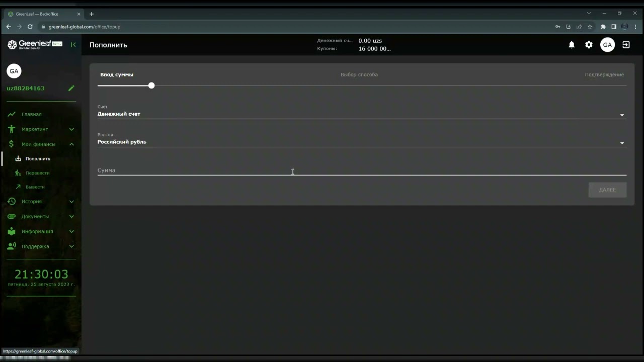Open a new browser tab
The image size is (644, 362).
click(91, 14)
